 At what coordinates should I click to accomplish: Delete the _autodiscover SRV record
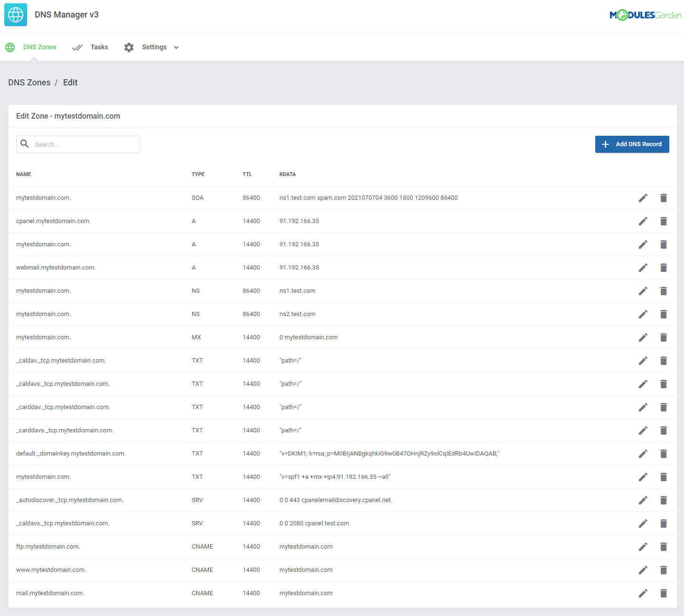pyautogui.click(x=664, y=500)
